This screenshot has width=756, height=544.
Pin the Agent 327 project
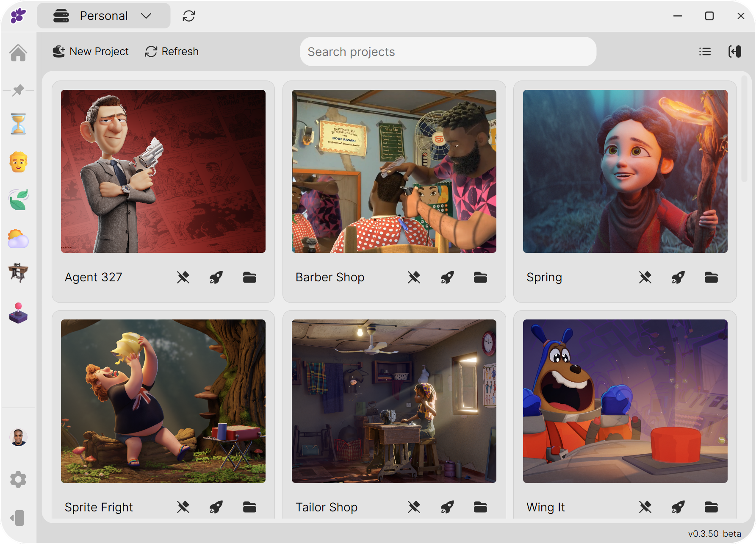(183, 278)
